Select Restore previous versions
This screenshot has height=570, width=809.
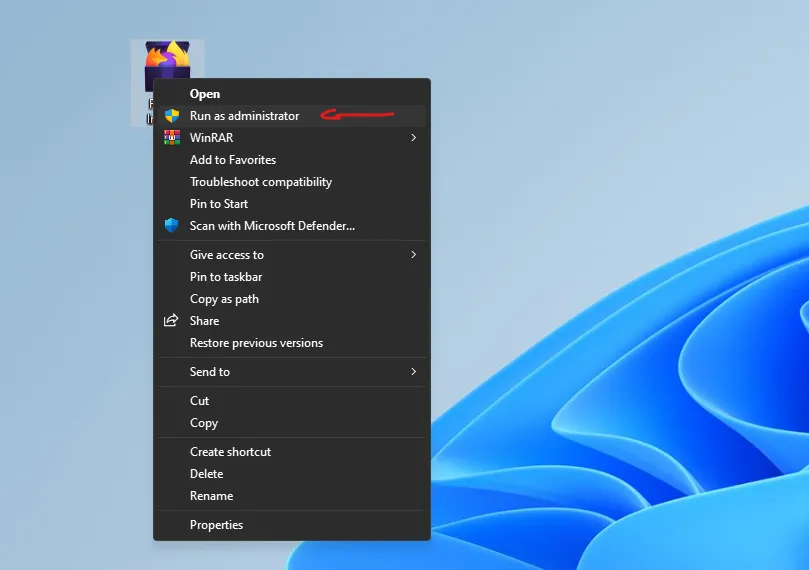click(256, 343)
